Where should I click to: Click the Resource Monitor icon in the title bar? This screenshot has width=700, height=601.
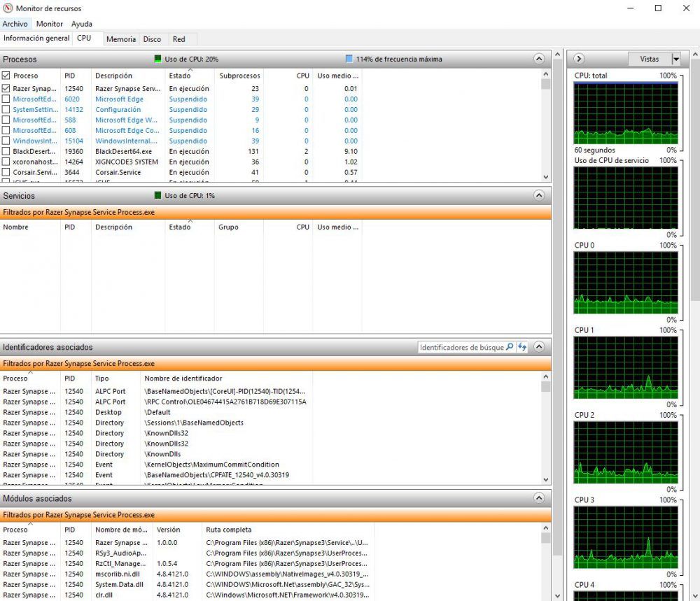point(7,8)
